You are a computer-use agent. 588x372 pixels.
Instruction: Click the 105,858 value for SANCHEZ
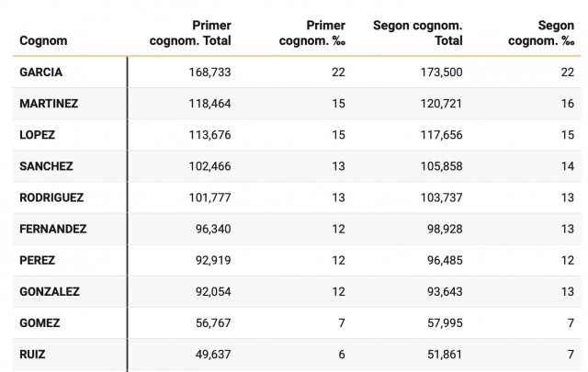[440, 166]
